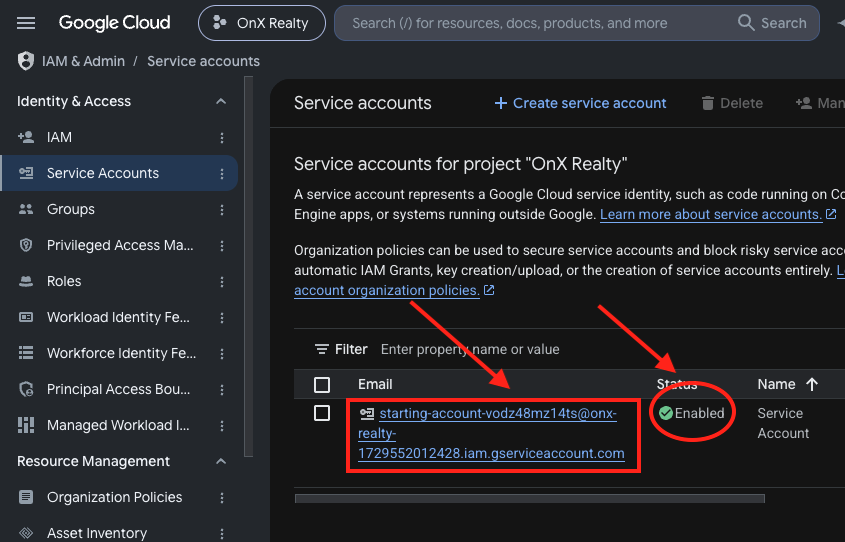This screenshot has height=542, width=845.
Task: Sort by Name column arrow
Action: (x=812, y=384)
